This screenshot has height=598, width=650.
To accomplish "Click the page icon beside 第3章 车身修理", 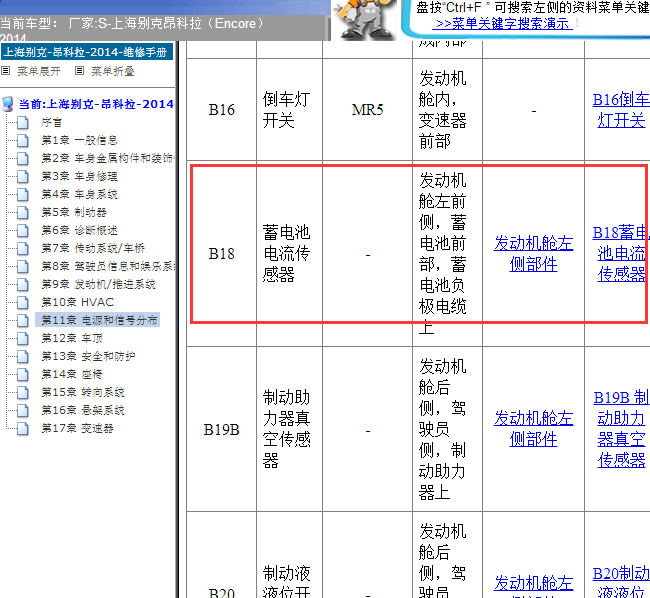I will pos(23,177).
